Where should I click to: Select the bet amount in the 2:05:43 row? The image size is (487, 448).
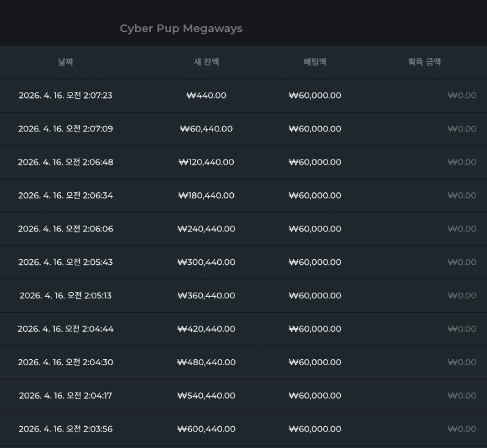click(315, 262)
